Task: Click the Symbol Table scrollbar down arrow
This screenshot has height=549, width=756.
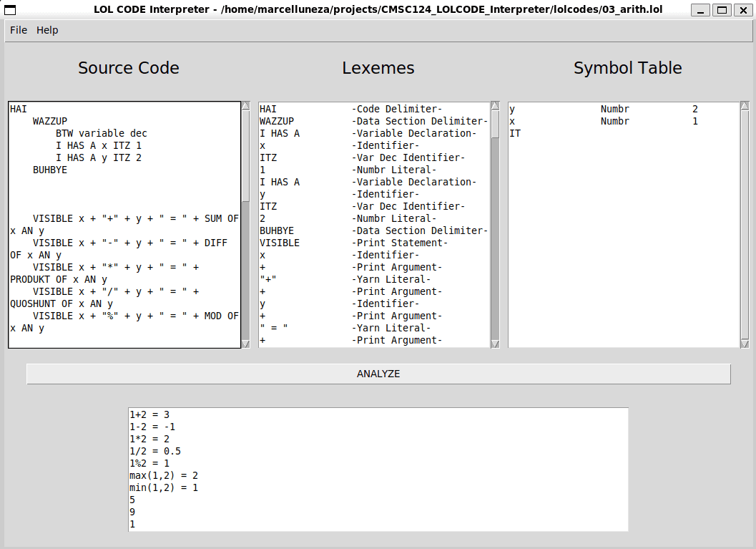Action: (x=745, y=344)
